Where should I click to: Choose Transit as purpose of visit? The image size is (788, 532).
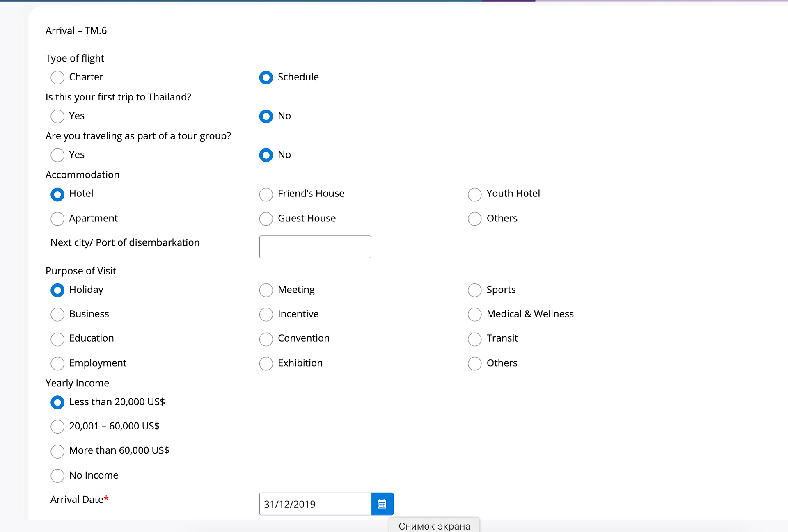click(x=474, y=339)
